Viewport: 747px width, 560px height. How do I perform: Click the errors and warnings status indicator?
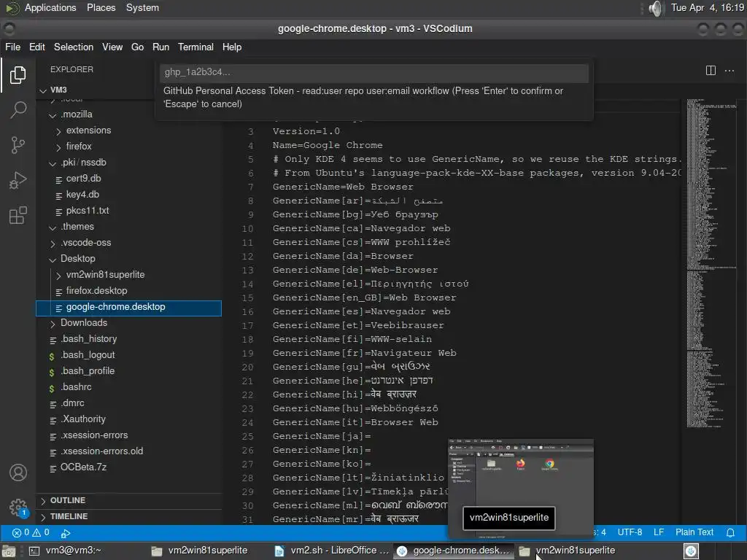31,532
